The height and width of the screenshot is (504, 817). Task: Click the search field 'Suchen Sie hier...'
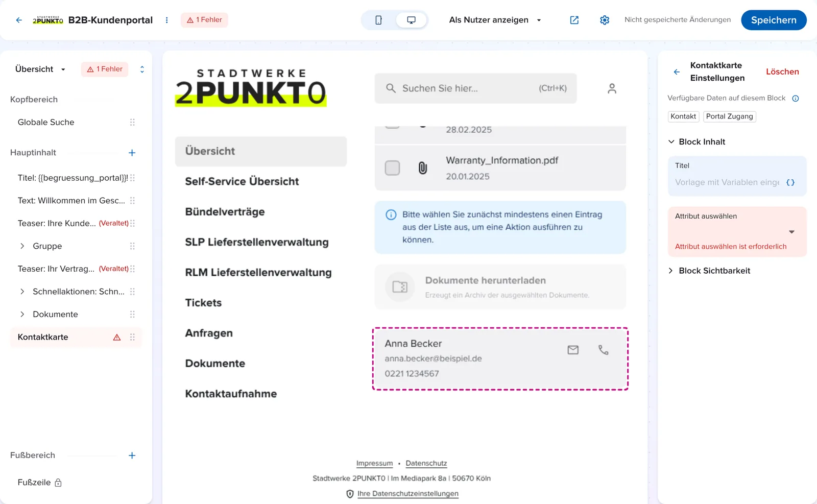[475, 88]
